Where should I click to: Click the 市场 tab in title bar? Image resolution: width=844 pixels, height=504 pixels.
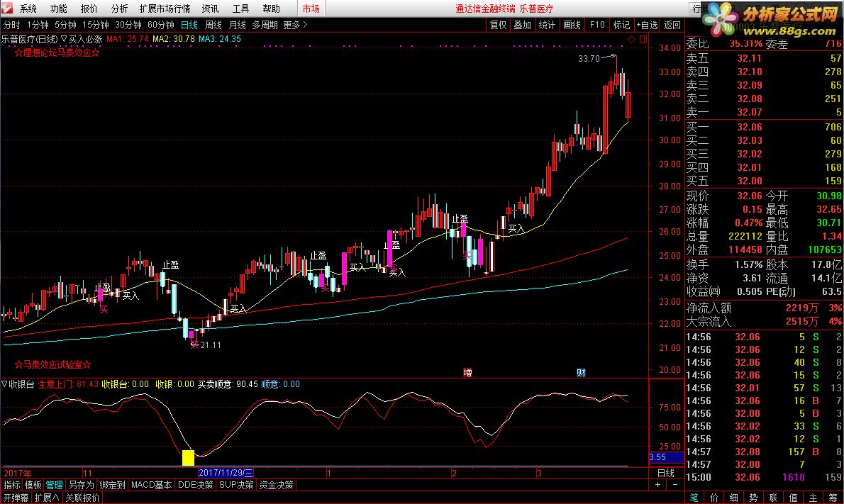coord(311,9)
